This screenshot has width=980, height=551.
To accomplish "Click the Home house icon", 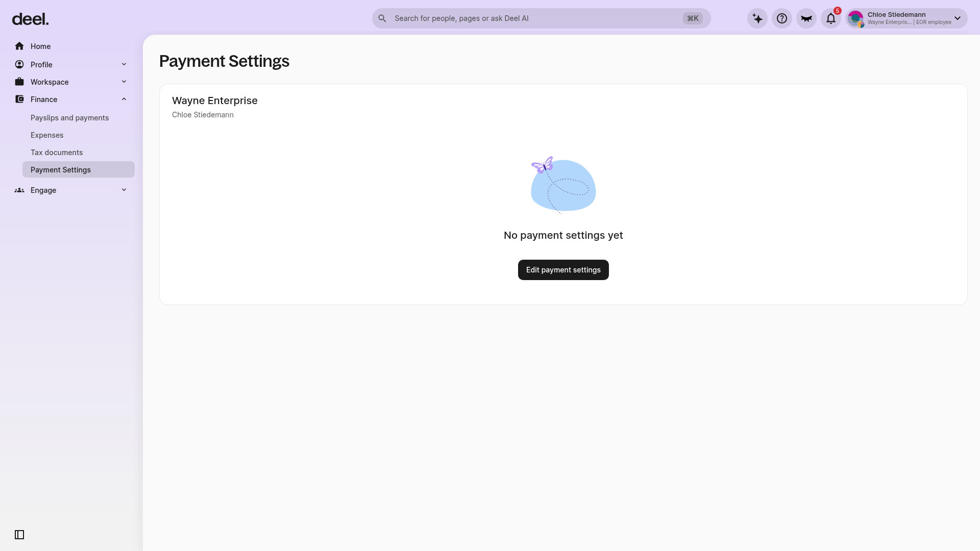I will coord(19,46).
